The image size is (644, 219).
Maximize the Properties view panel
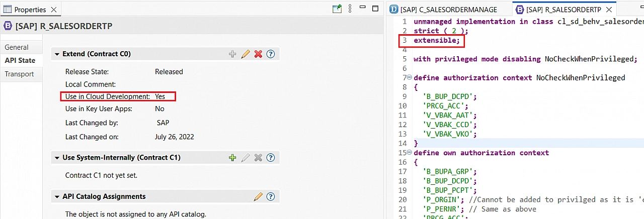click(375, 9)
